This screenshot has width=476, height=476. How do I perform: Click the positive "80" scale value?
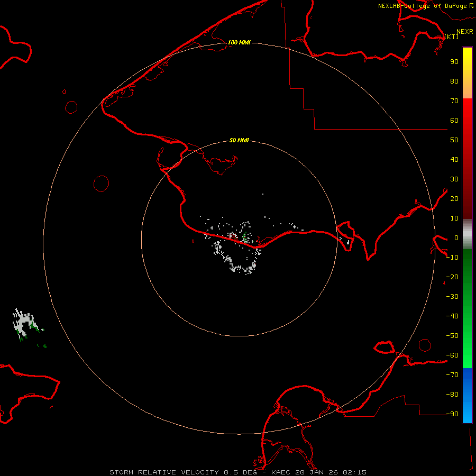454,81
